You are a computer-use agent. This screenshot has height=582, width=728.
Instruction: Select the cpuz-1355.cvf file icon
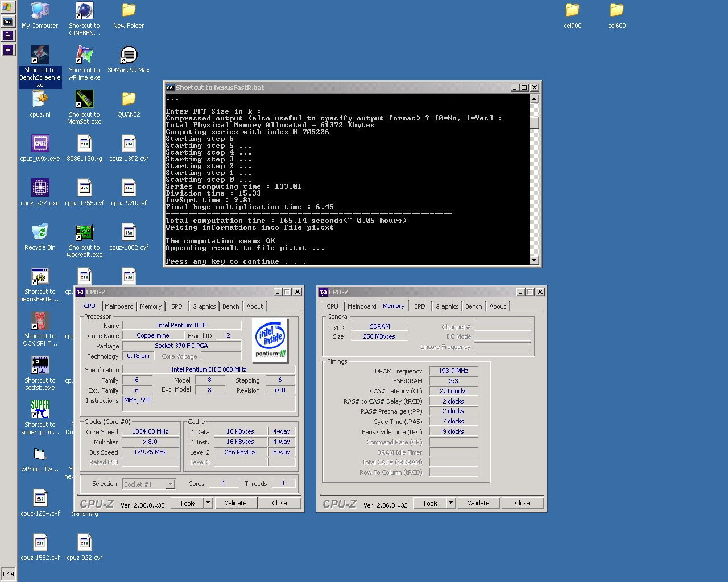[x=84, y=193]
